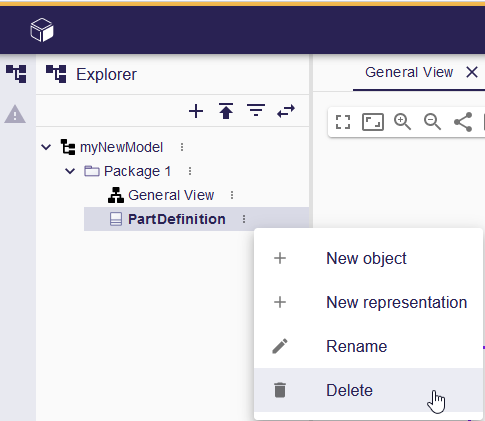Click the myNewModel model icon
The image size is (485, 421).
point(68,147)
